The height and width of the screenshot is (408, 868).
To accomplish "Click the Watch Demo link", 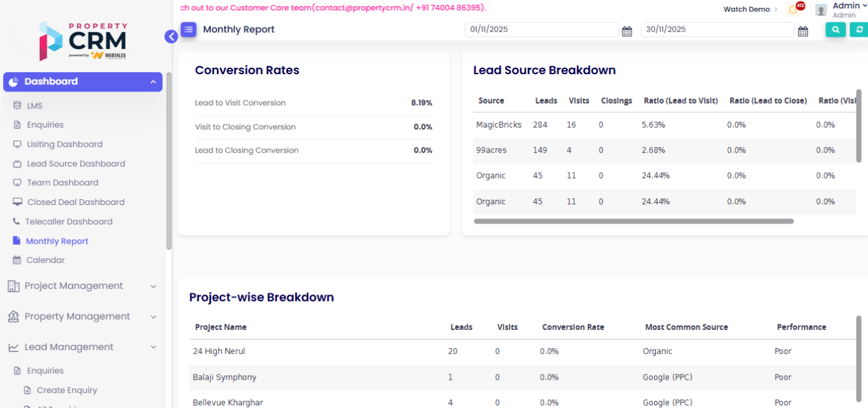I will 746,10.
